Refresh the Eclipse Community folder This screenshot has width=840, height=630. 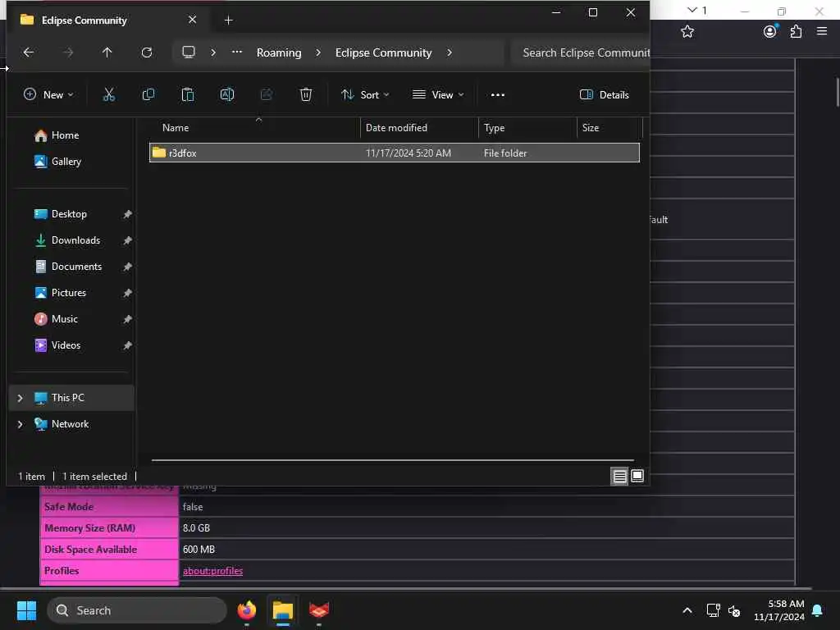pos(147,52)
